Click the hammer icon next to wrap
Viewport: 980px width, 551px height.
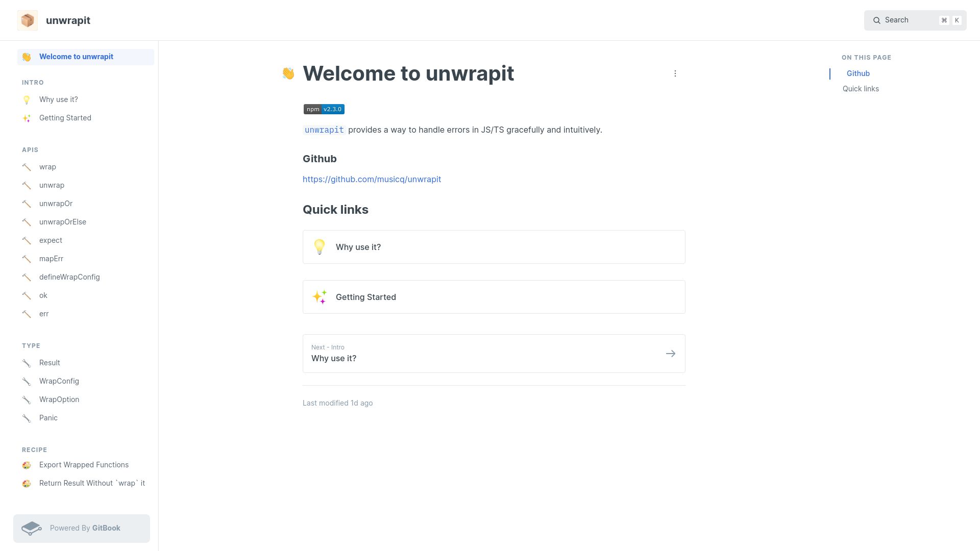[27, 167]
